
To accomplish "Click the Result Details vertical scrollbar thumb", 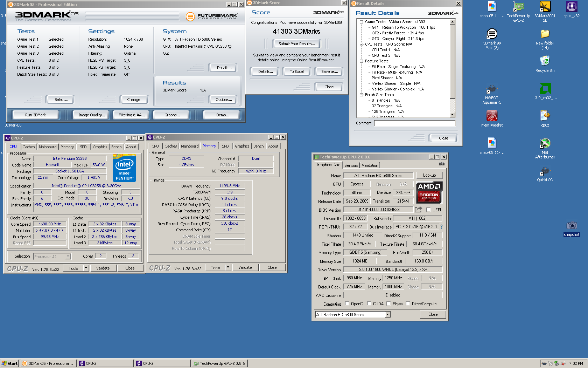I will pos(452,62).
